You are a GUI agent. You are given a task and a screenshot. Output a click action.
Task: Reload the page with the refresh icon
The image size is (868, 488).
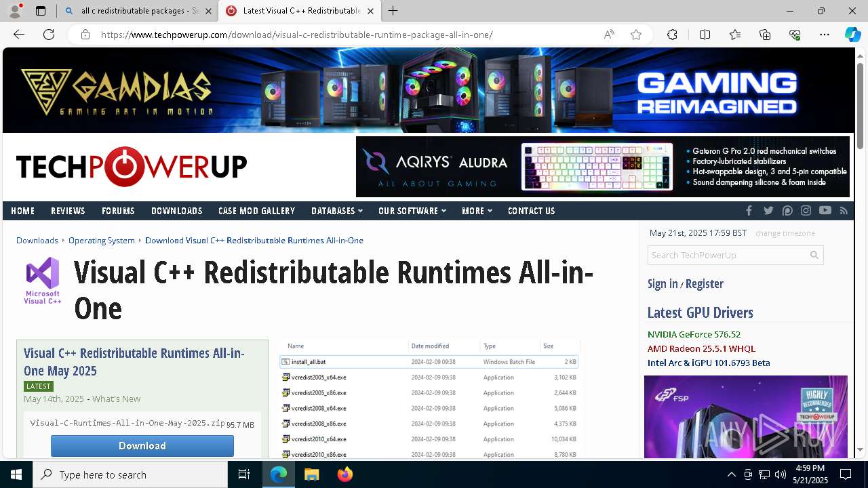[49, 35]
